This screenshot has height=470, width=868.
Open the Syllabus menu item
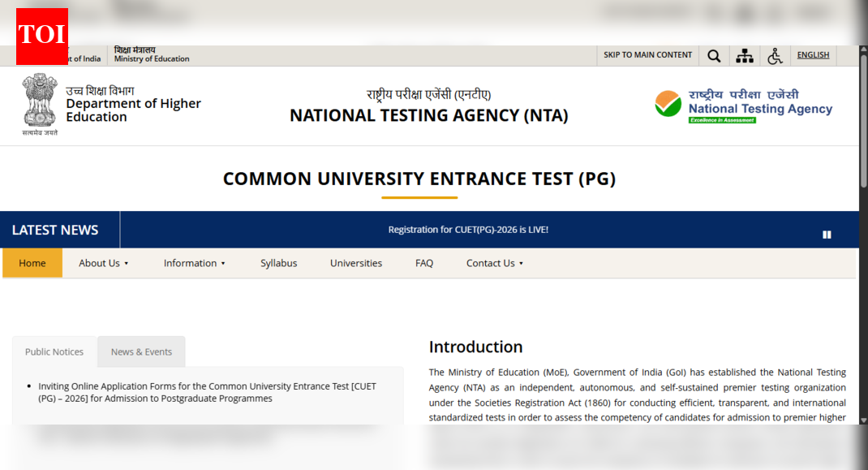coord(279,263)
